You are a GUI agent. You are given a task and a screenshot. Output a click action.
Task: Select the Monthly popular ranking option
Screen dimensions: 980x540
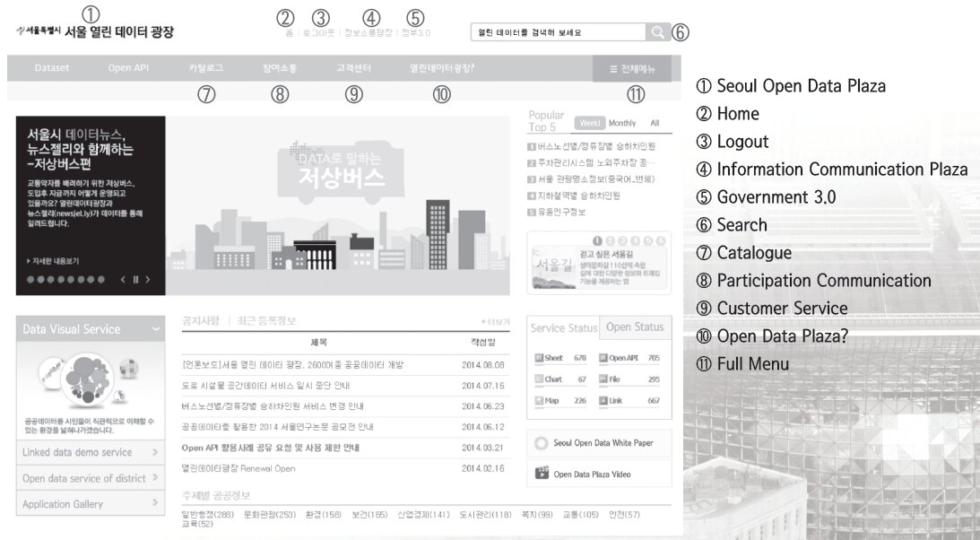point(621,123)
